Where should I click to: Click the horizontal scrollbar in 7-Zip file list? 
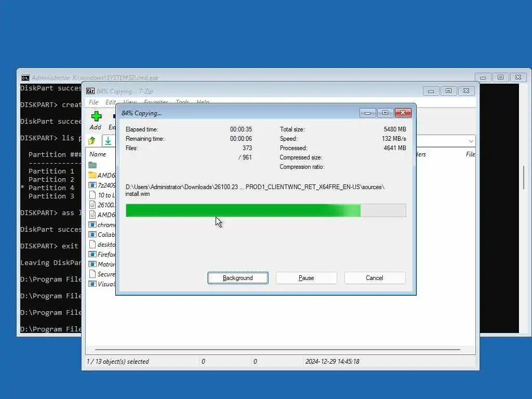click(x=277, y=350)
